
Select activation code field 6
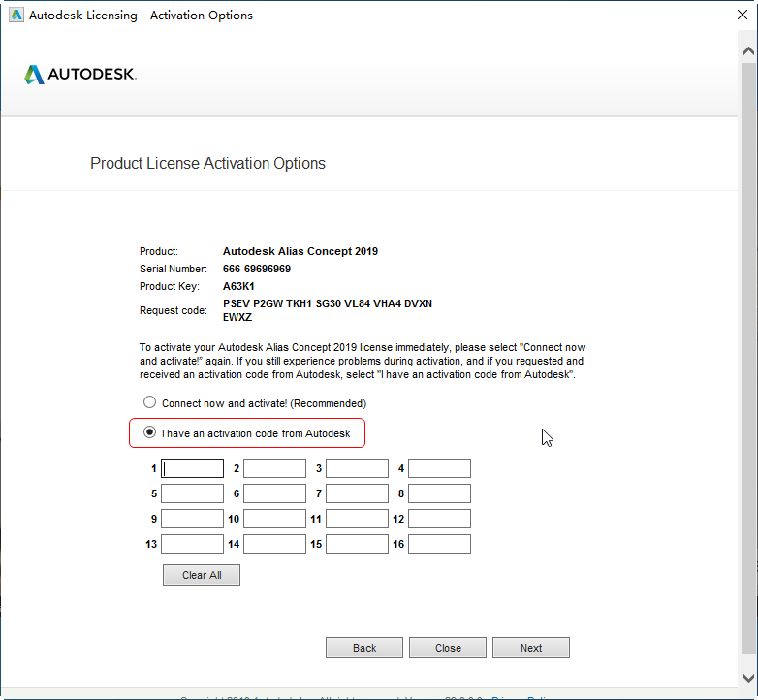coord(274,493)
